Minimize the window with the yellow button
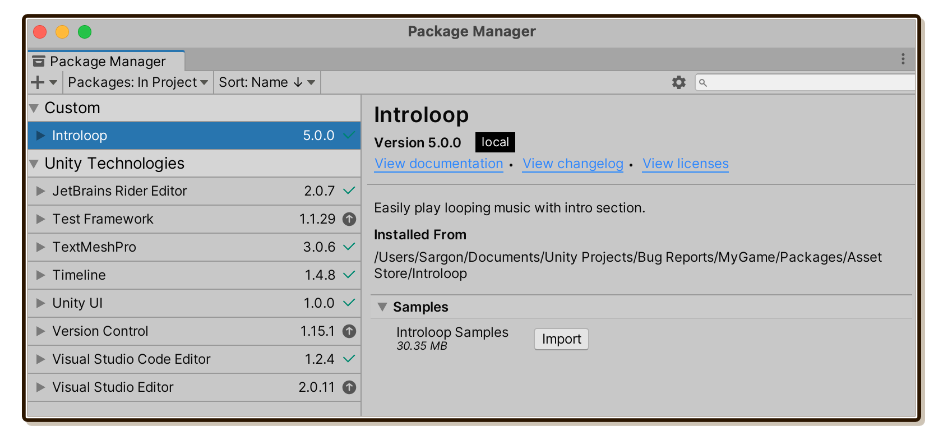 pos(63,32)
